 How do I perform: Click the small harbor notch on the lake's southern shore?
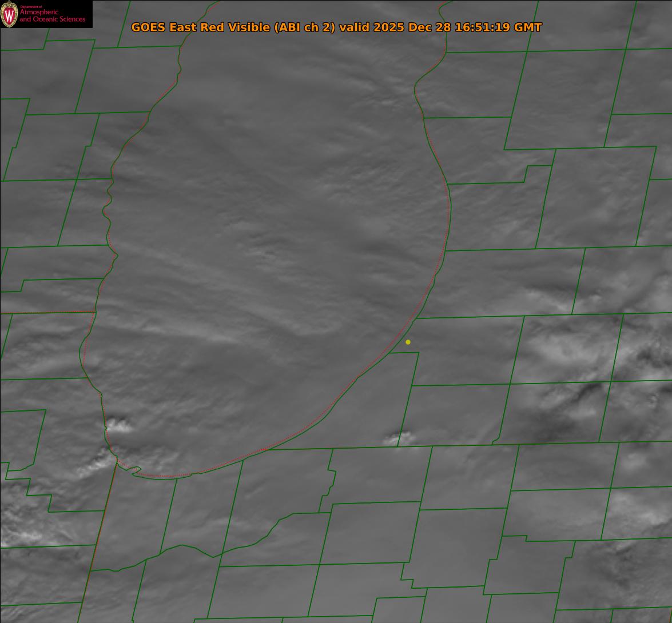(x=134, y=470)
